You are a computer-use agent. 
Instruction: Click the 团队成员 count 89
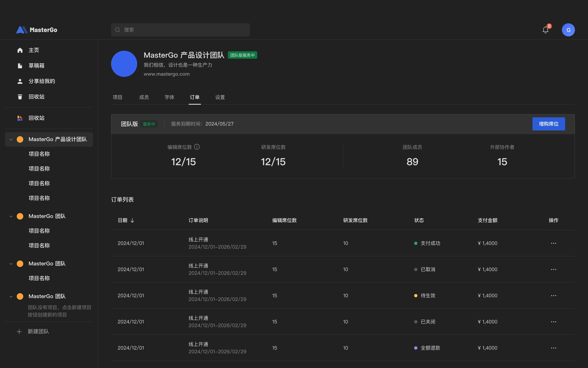tap(412, 162)
